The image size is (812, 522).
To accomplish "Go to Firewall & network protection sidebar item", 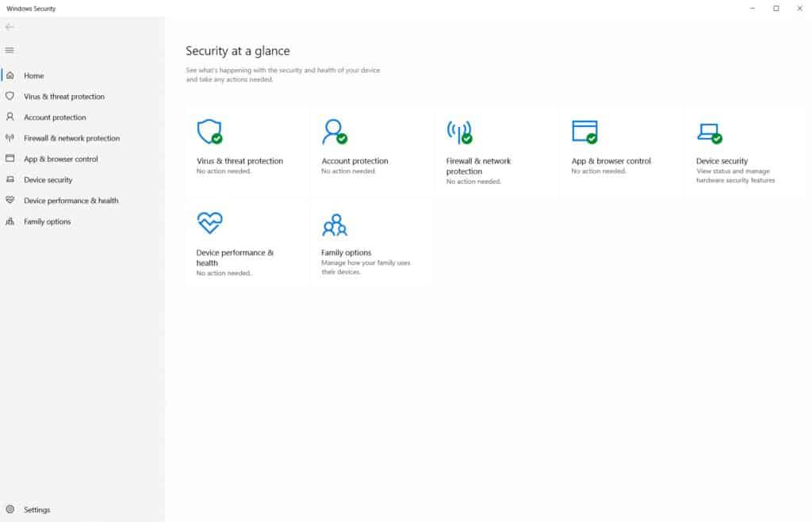I will point(82,138).
